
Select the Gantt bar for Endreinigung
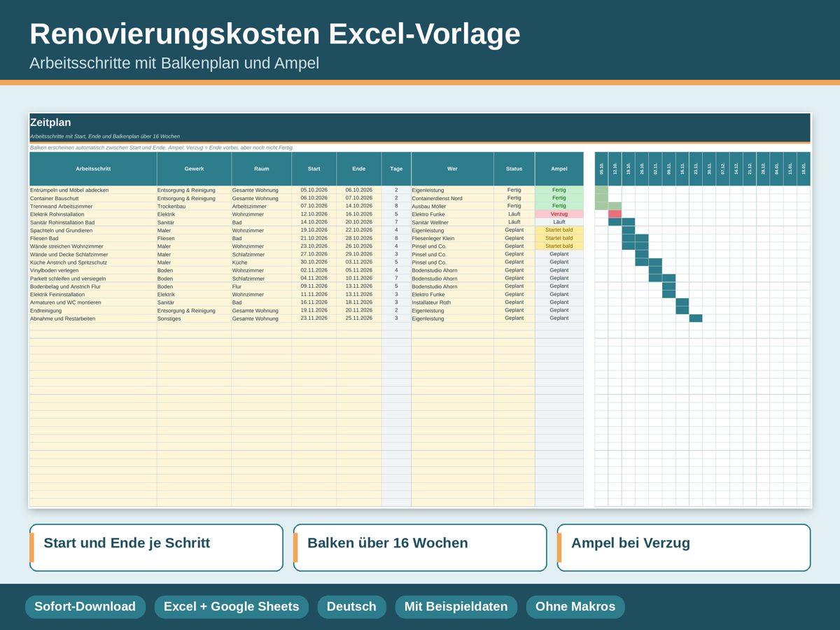682,310
